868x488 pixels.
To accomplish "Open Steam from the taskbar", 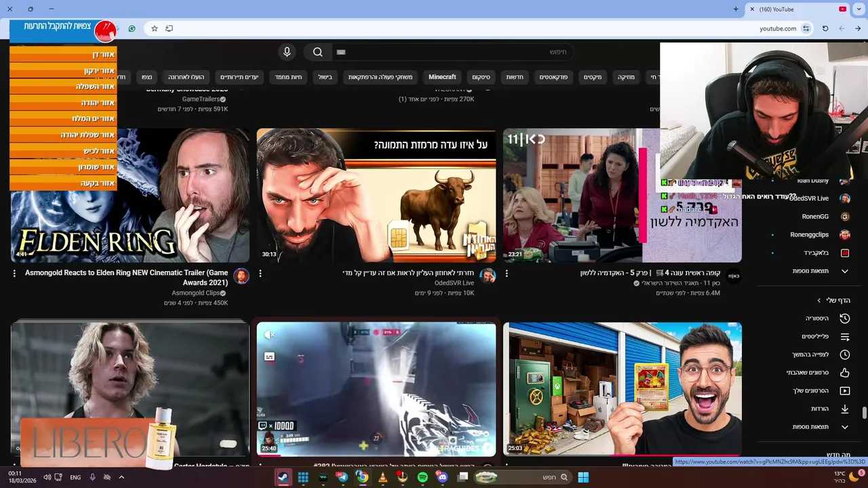I will (283, 477).
